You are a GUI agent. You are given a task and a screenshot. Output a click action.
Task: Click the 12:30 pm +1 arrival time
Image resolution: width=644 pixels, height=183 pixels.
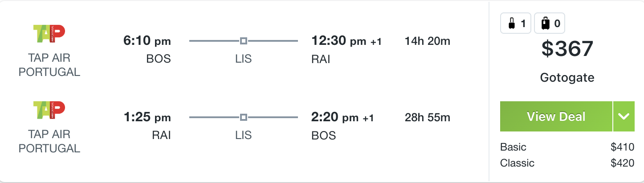pos(346,42)
